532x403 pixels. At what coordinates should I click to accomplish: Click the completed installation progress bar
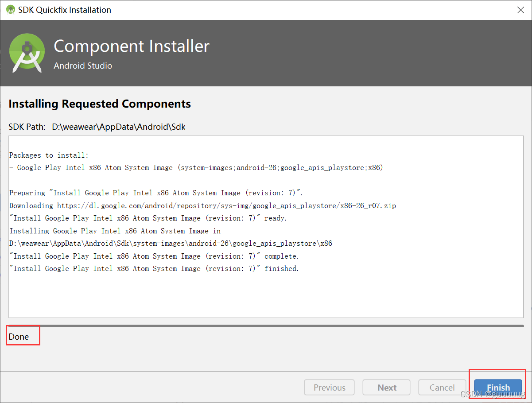tap(266, 326)
